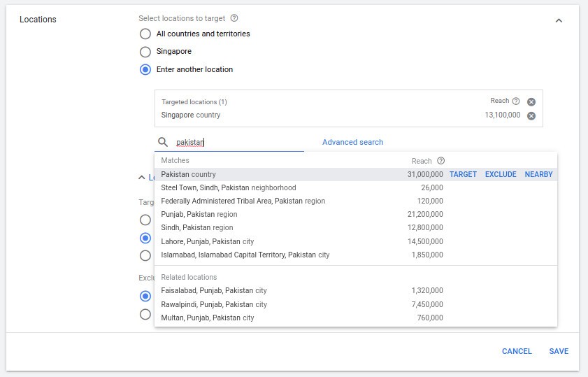Click the Matches heading
This screenshot has width=588, height=377.
point(175,161)
